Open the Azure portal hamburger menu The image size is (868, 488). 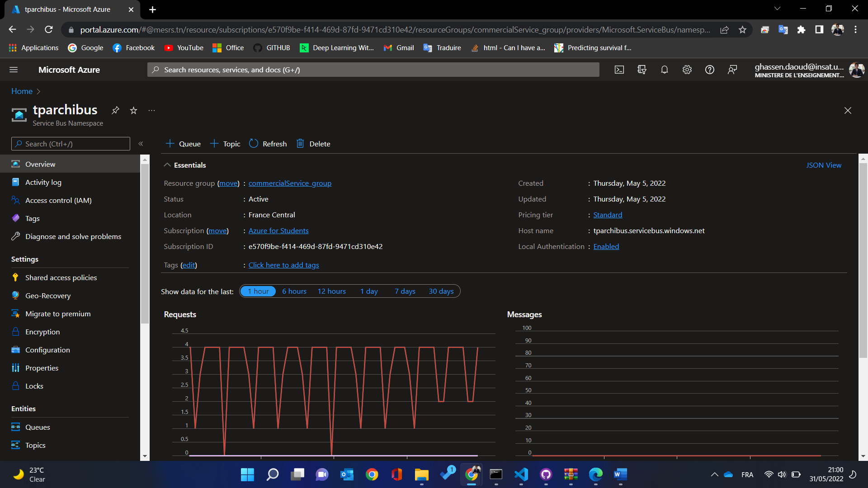(14, 70)
